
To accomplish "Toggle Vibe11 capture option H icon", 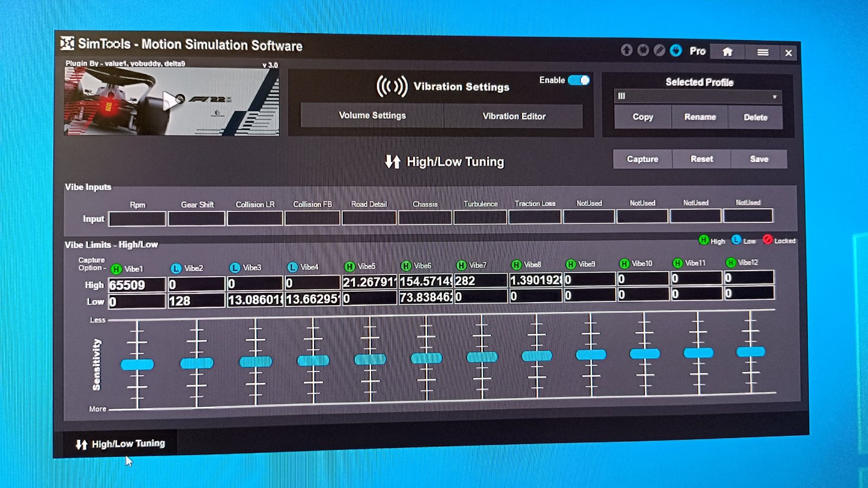I will pos(677,263).
